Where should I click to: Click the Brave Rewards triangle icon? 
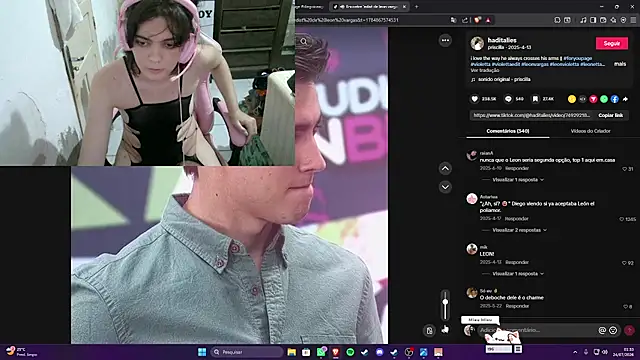coord(488,20)
